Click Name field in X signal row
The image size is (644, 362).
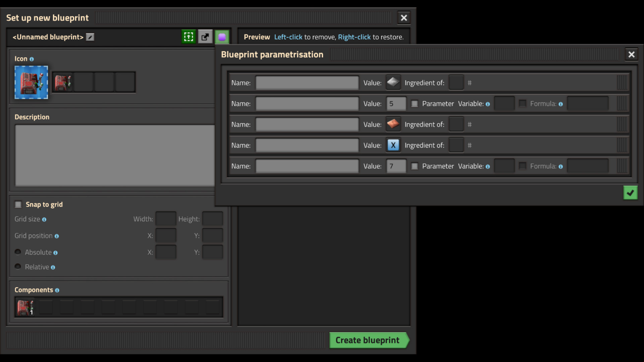[307, 145]
